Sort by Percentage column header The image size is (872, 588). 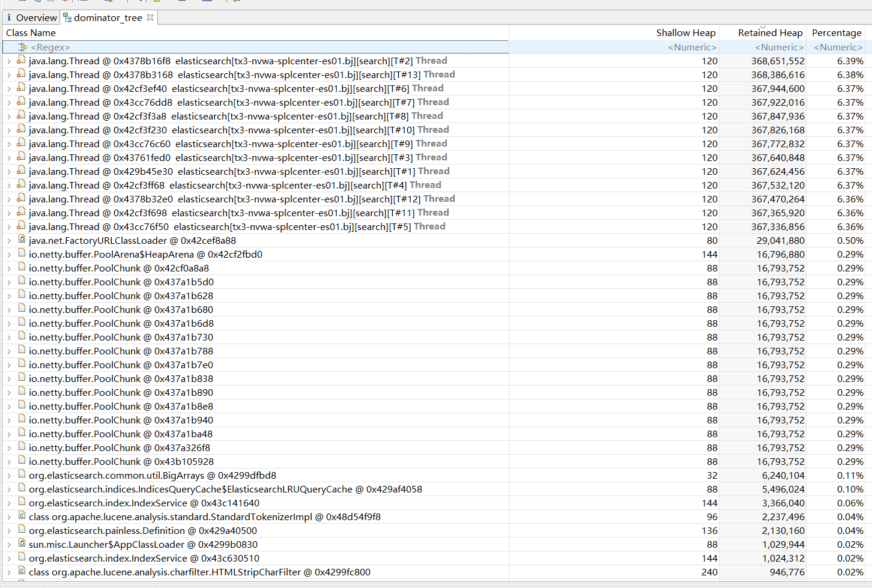point(837,33)
